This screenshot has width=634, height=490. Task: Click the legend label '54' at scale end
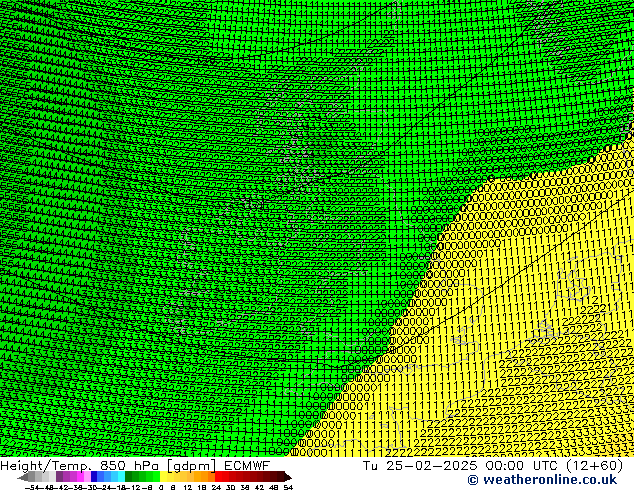tap(288, 487)
